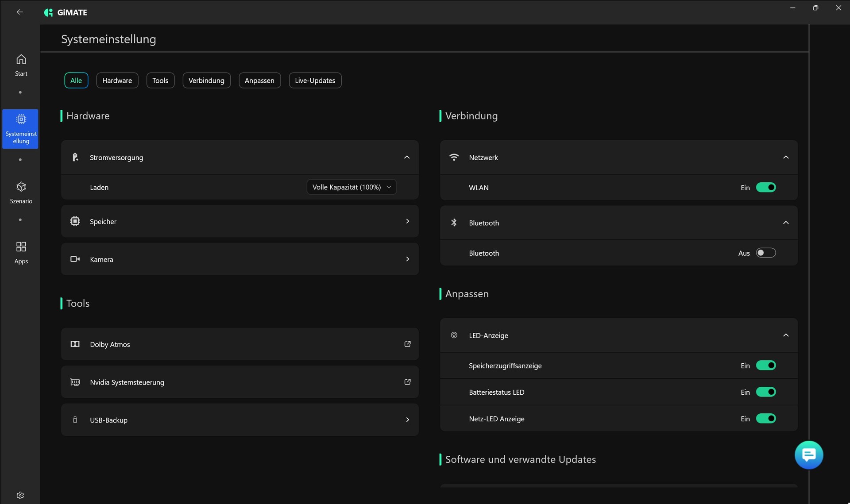Switch to the Hardware filter tab
This screenshot has width=850, height=504.
coord(117,81)
